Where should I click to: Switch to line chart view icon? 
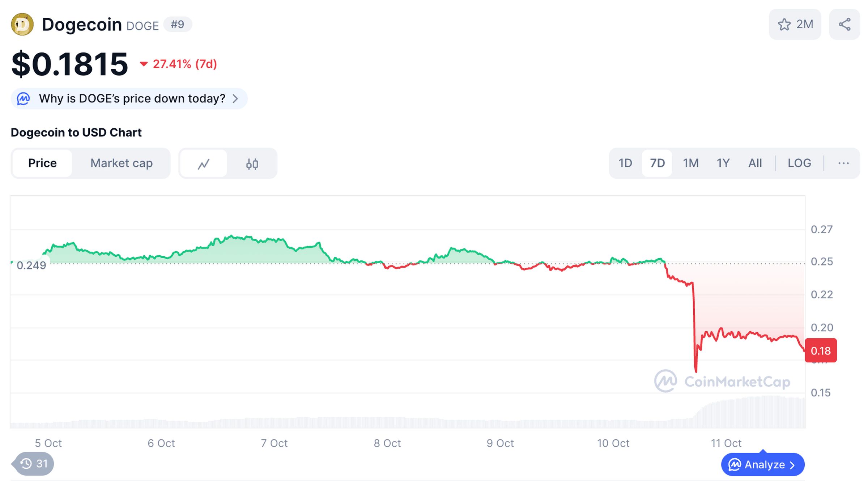[x=204, y=164]
